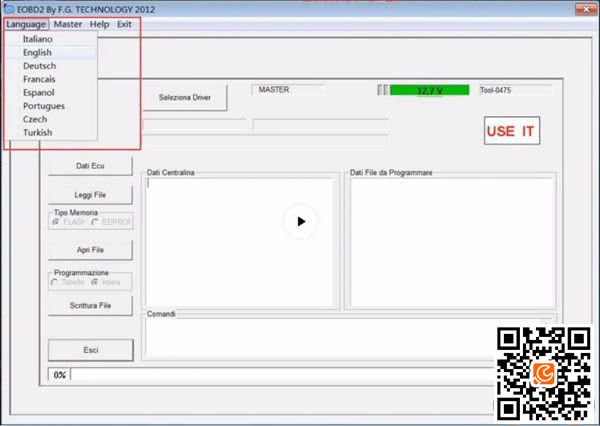Screen dimensions: 600x426
Task: Click the orange logo inside QR code
Action: click(x=543, y=373)
